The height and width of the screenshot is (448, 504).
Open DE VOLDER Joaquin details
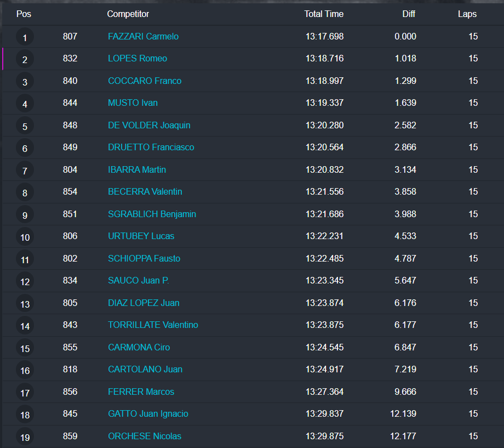click(x=149, y=126)
